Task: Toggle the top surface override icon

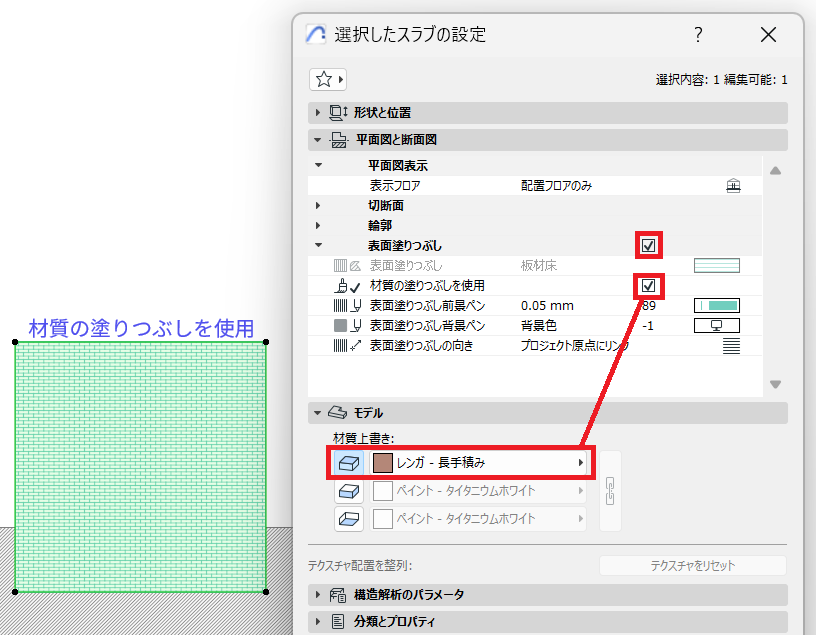Action: point(349,463)
